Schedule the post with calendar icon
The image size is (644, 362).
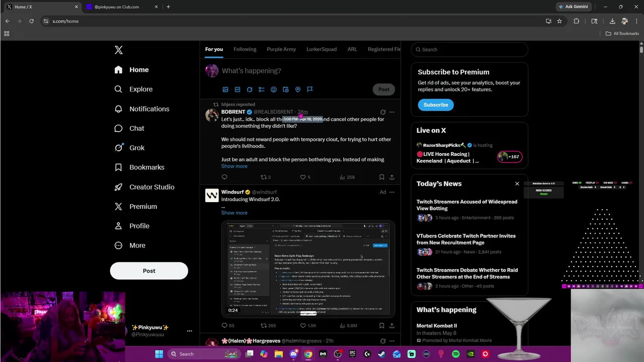286,89
